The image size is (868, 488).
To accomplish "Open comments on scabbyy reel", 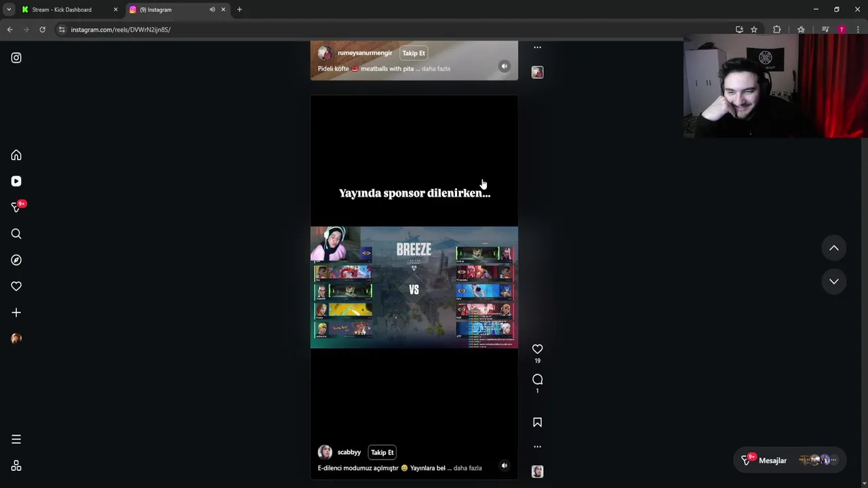I will [537, 380].
